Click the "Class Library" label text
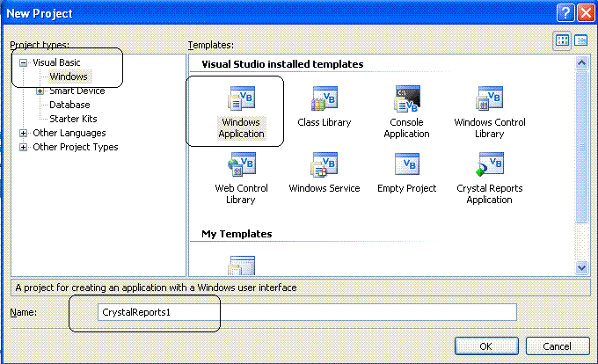The image size is (598, 364). pos(325,122)
